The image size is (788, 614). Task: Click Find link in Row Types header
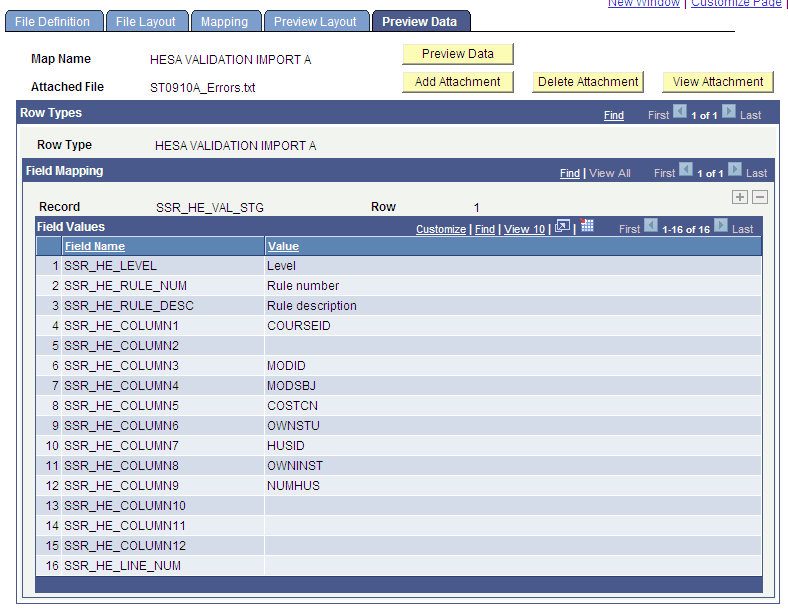coord(614,115)
